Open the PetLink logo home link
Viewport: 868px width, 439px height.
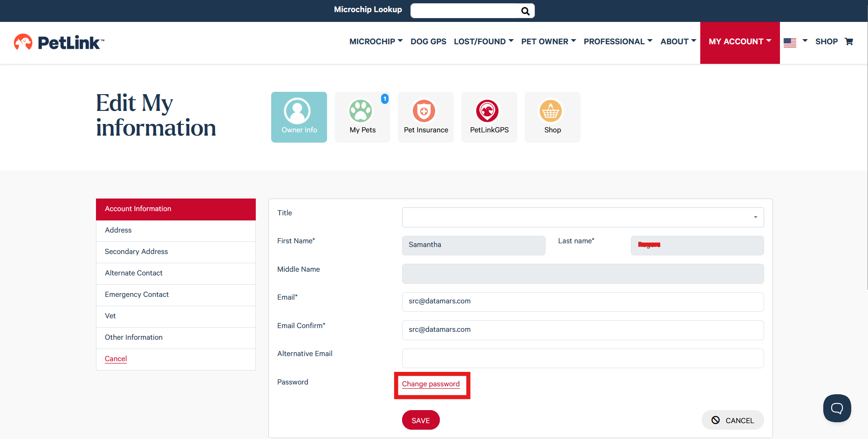(59, 42)
